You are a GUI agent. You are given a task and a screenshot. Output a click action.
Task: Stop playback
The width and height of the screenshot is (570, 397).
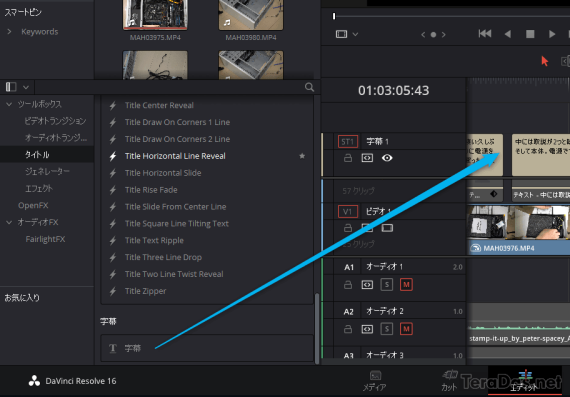pyautogui.click(x=530, y=34)
